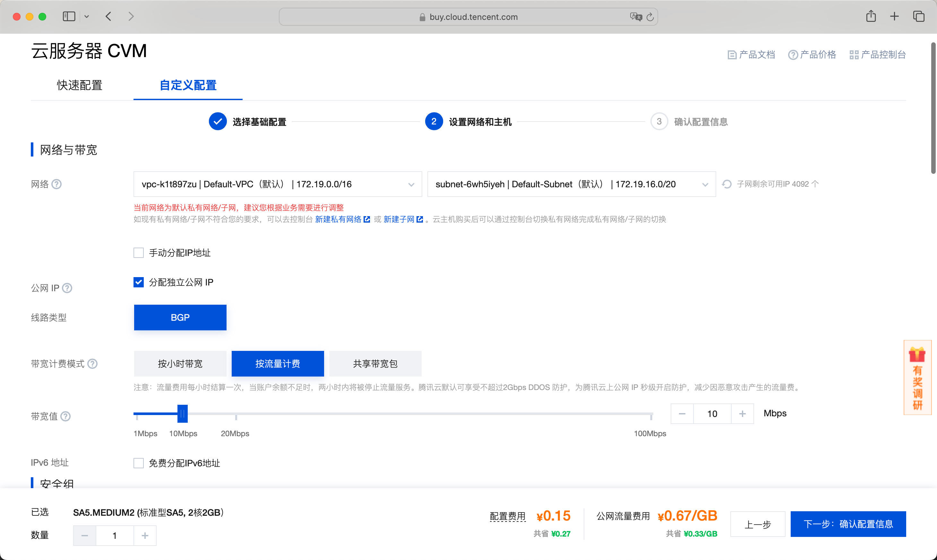Expand the Default-Subnet dropdown
This screenshot has height=560, width=937.
tap(571, 184)
